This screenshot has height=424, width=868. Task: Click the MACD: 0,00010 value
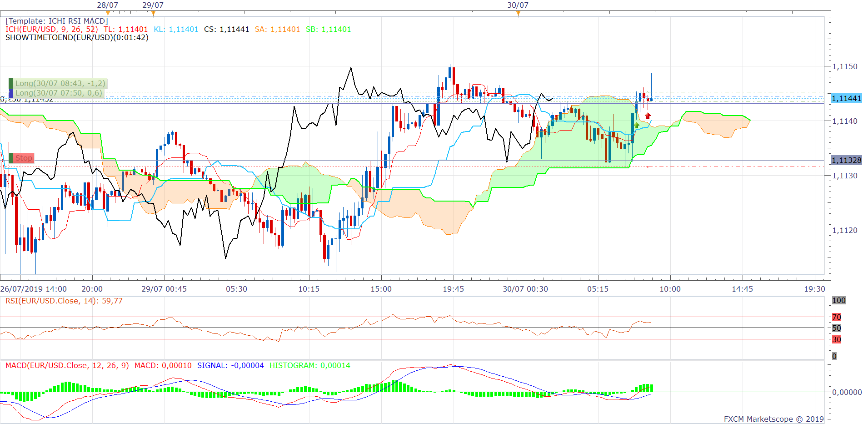(163, 365)
